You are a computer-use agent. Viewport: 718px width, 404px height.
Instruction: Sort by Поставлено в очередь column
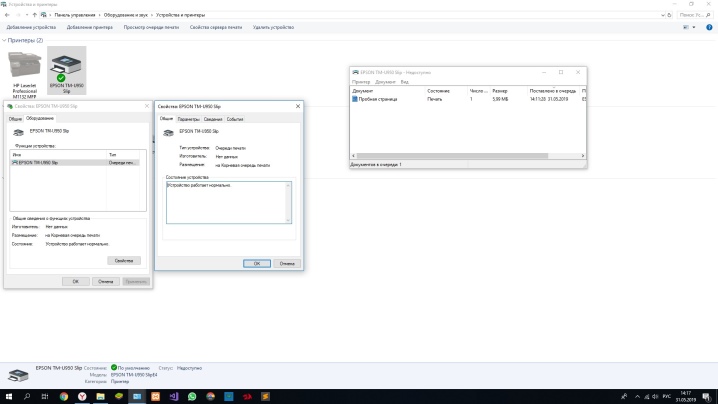553,91
